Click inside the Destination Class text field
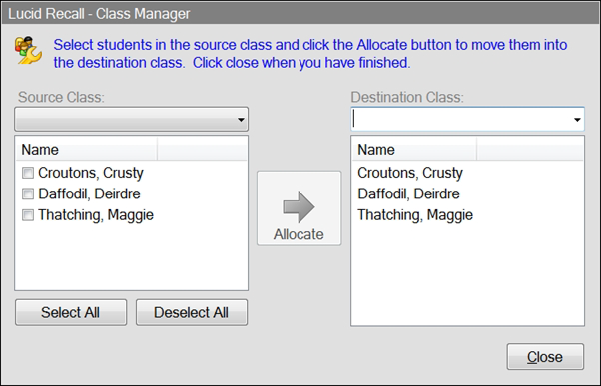 coord(461,120)
